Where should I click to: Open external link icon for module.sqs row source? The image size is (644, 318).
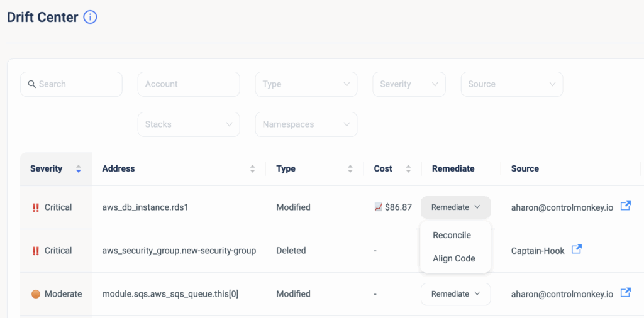[625, 293]
